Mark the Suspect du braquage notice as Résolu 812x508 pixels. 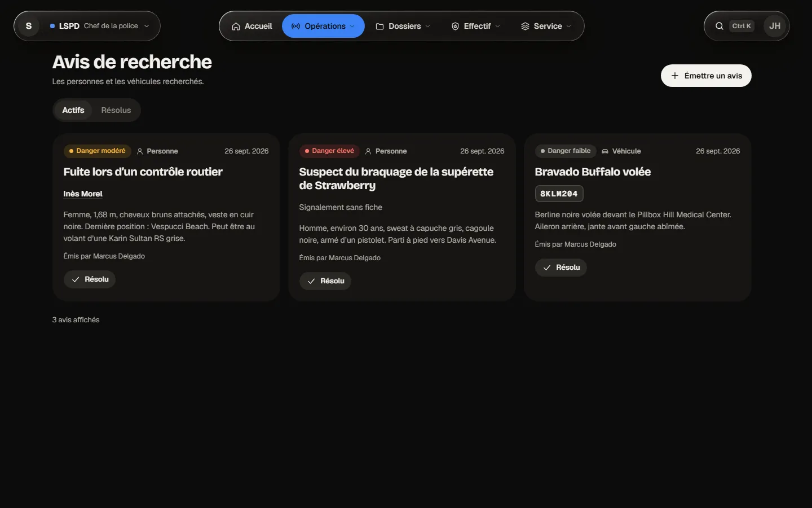click(x=325, y=281)
